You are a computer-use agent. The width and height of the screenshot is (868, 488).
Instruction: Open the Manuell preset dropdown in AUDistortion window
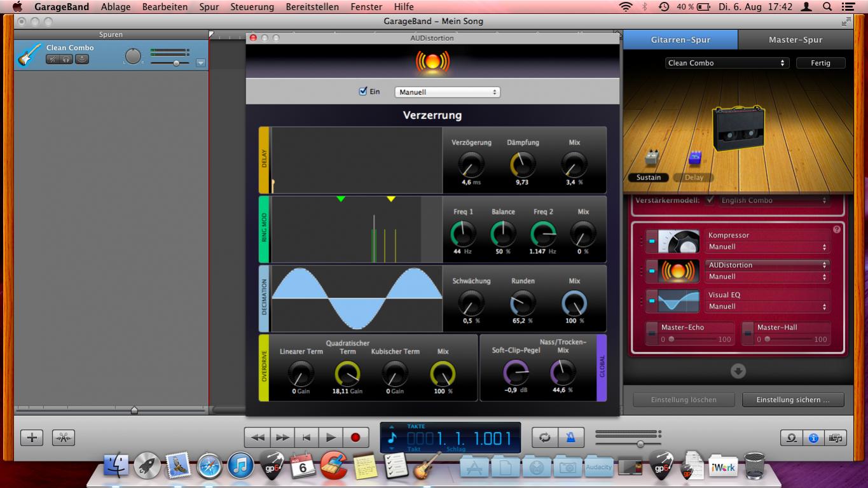[447, 92]
